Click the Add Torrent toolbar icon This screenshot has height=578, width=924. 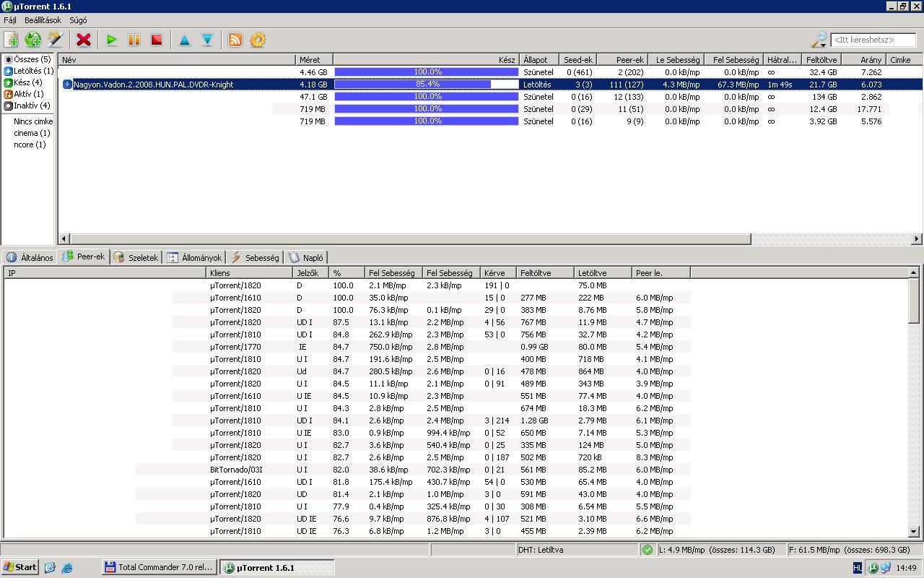click(x=12, y=40)
